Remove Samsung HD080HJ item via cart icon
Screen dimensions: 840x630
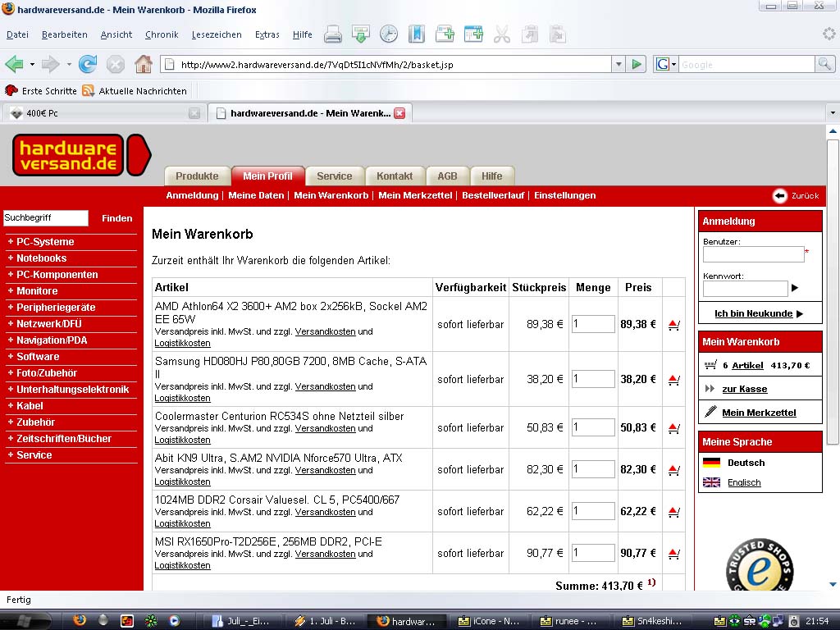[x=674, y=380]
